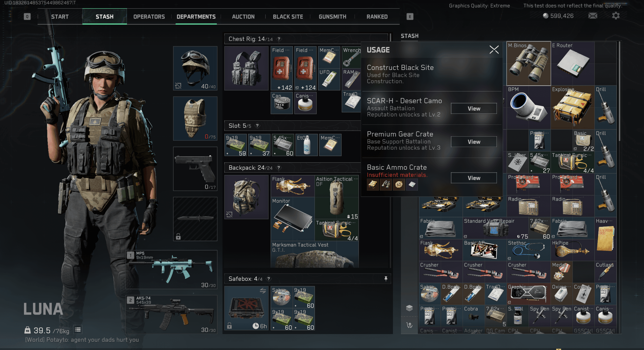This screenshot has width=644, height=350.
Task: Click the Chest Rig help question mark
Action: point(279,39)
